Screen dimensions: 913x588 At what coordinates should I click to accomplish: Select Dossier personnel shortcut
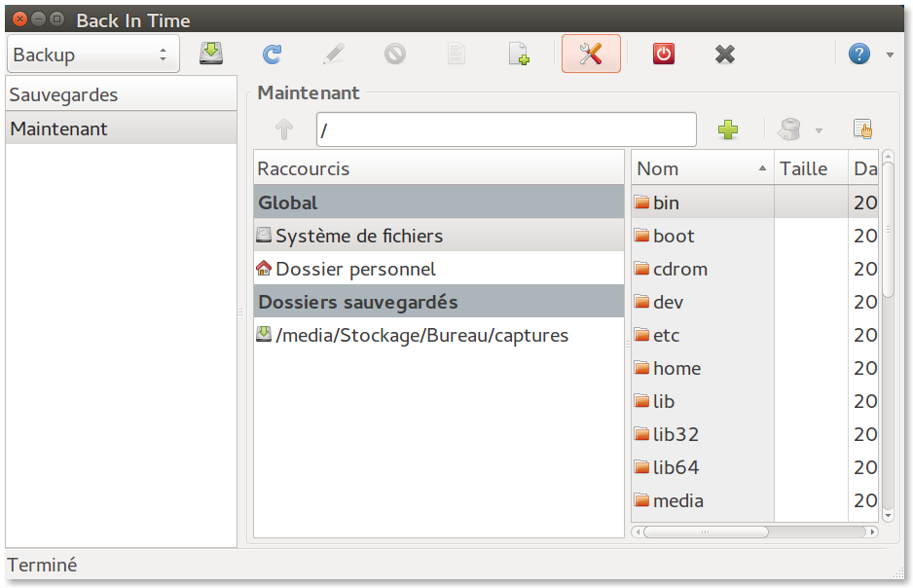point(438,269)
